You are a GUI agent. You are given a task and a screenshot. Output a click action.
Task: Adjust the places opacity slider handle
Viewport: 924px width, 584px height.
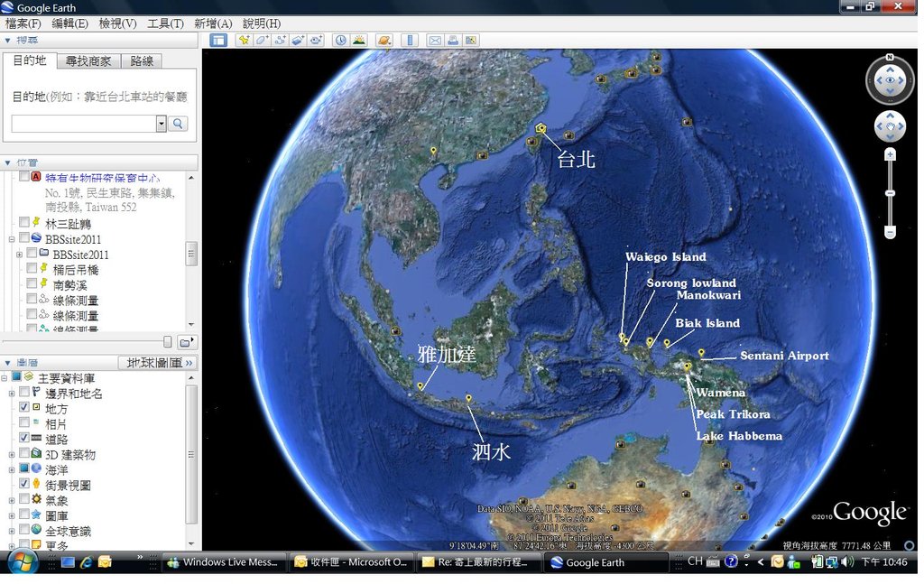tap(167, 342)
